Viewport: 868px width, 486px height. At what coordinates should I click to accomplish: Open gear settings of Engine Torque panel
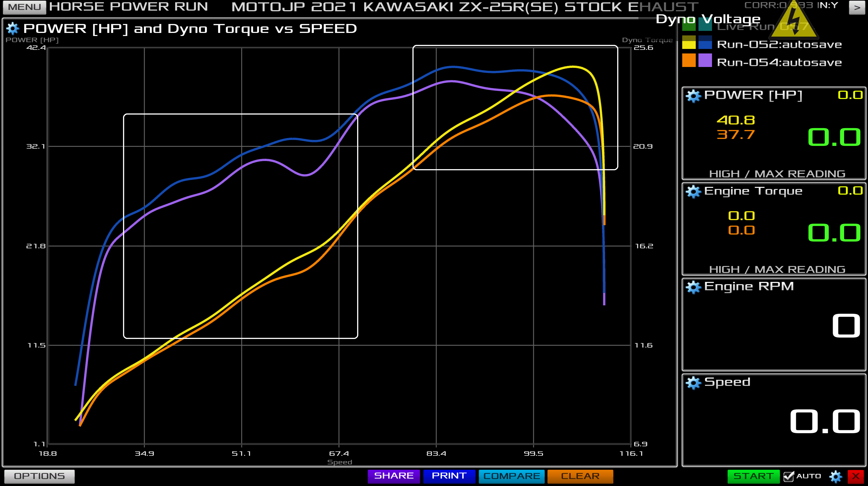[x=693, y=191]
